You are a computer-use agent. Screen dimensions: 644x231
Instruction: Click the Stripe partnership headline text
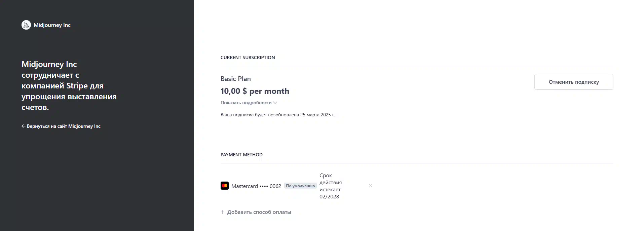point(69,86)
